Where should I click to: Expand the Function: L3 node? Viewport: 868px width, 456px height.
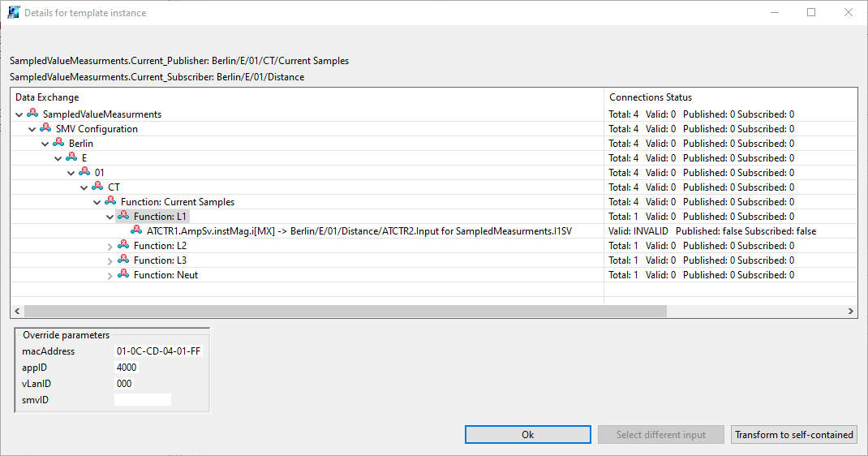coord(110,260)
